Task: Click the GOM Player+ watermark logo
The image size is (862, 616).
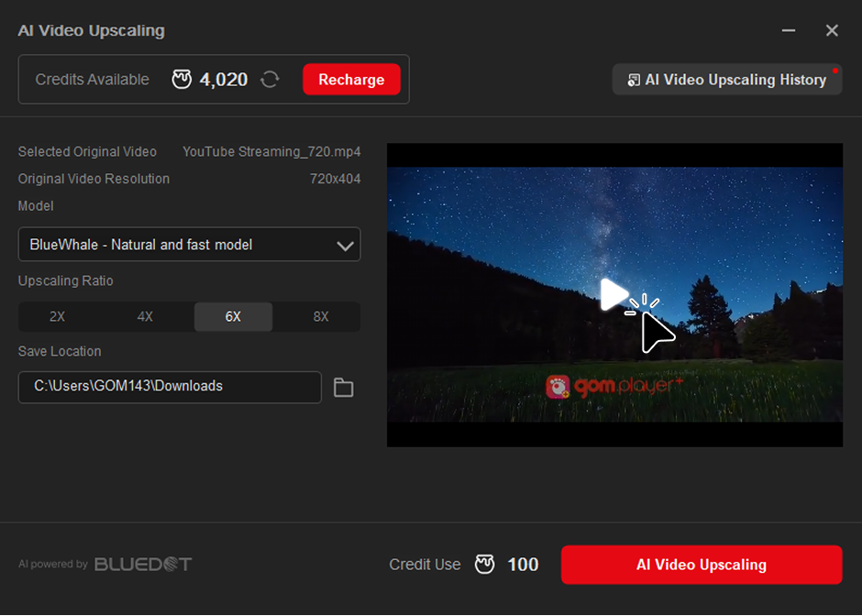Action: [x=614, y=387]
